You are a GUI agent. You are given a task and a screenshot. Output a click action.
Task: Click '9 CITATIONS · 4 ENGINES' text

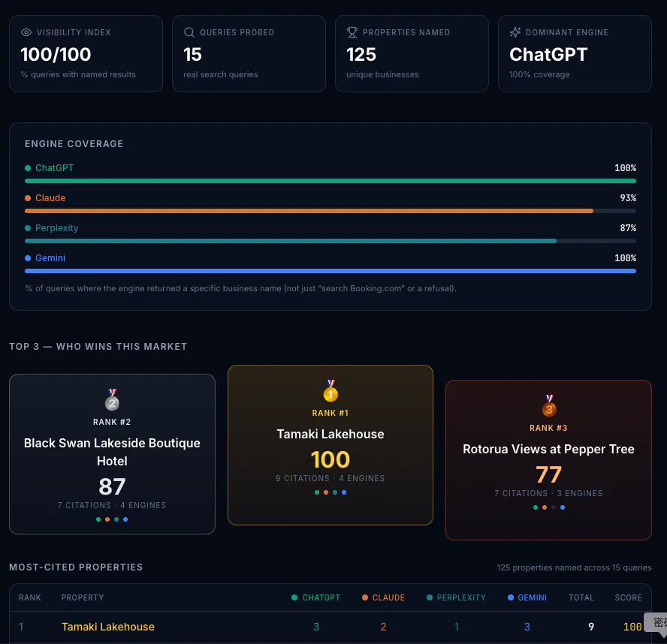(330, 478)
